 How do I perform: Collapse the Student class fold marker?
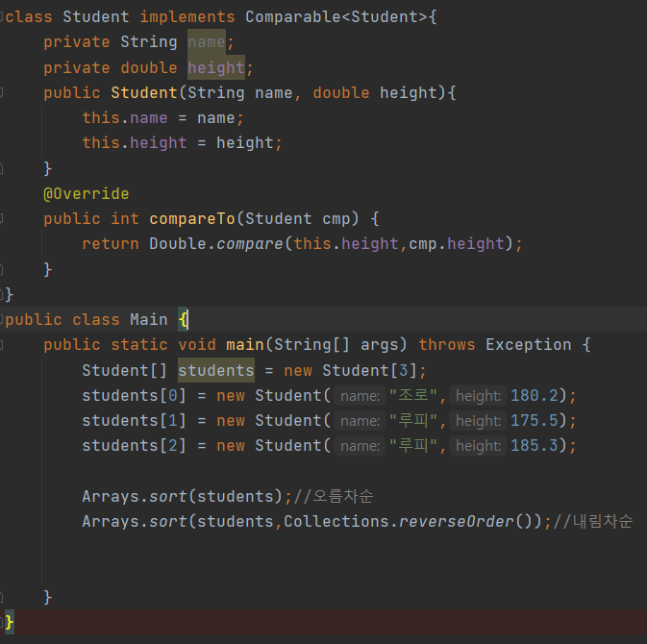click(1, 17)
